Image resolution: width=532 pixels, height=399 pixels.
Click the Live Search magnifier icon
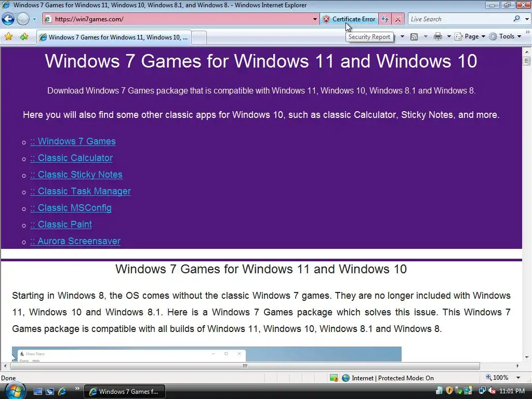tap(517, 19)
